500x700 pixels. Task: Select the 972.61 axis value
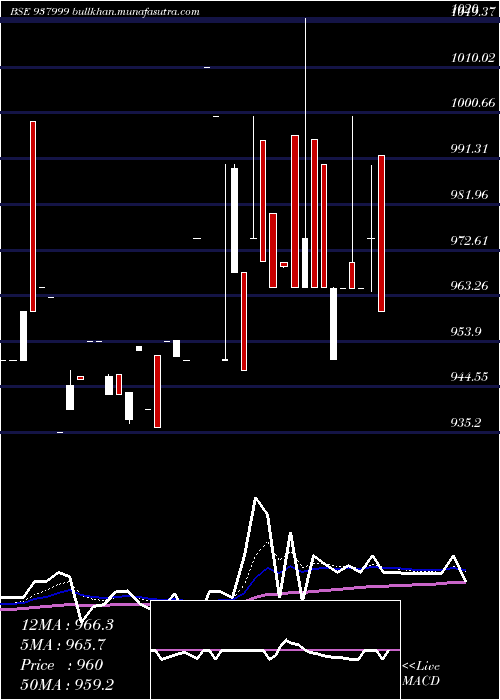(x=469, y=241)
